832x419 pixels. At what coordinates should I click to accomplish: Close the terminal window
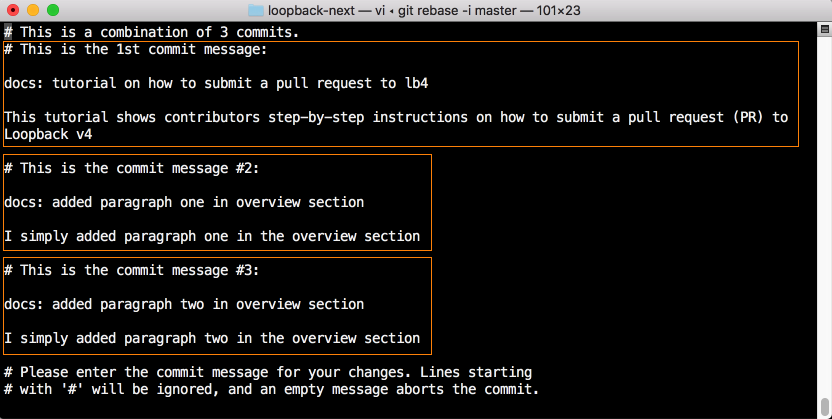tap(14, 10)
